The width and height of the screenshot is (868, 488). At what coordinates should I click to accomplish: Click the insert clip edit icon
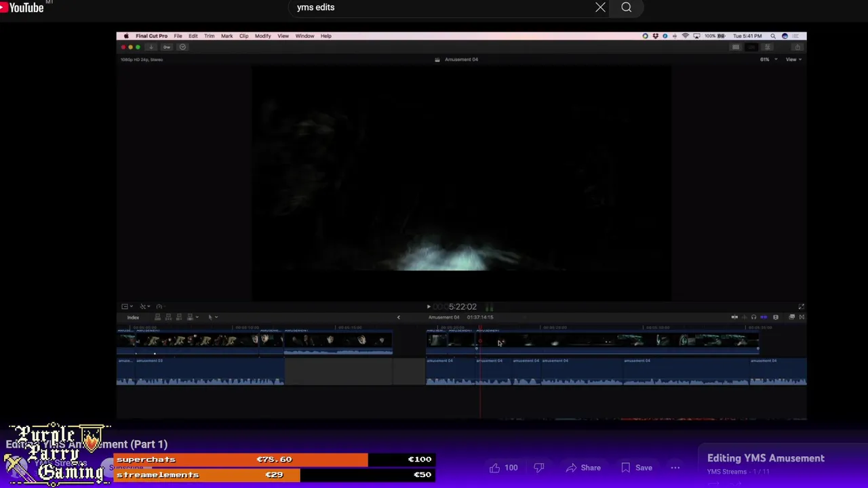168,317
